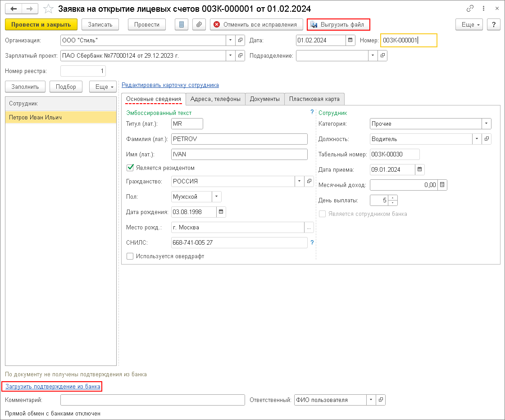505x420 pixels.
Task: Add document to favorites with star icon
Action: tap(48, 9)
